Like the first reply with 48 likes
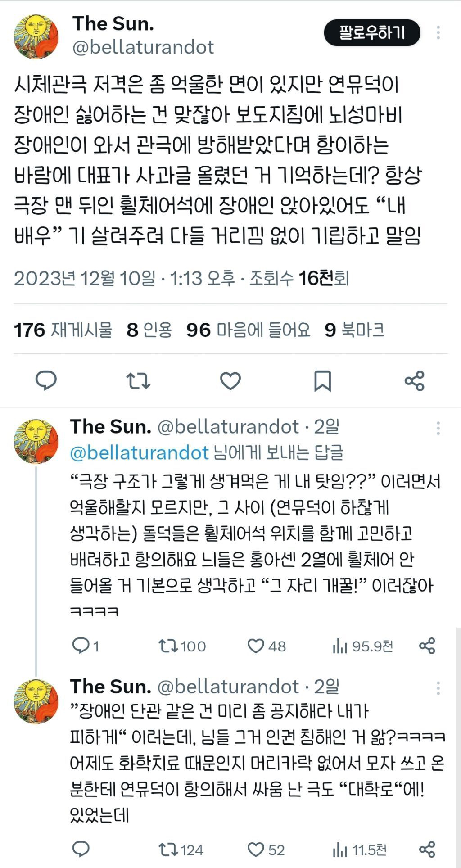The height and width of the screenshot is (868, 461). point(256,646)
